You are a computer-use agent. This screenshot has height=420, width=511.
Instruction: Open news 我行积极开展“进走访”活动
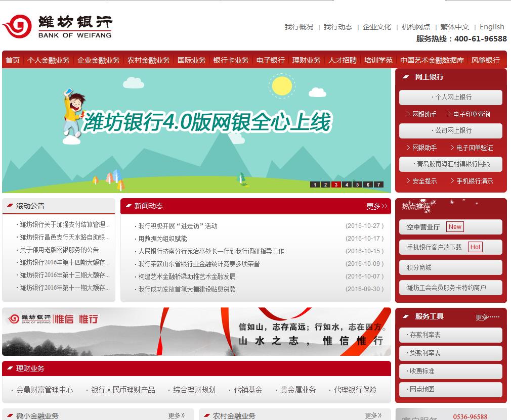pos(178,226)
